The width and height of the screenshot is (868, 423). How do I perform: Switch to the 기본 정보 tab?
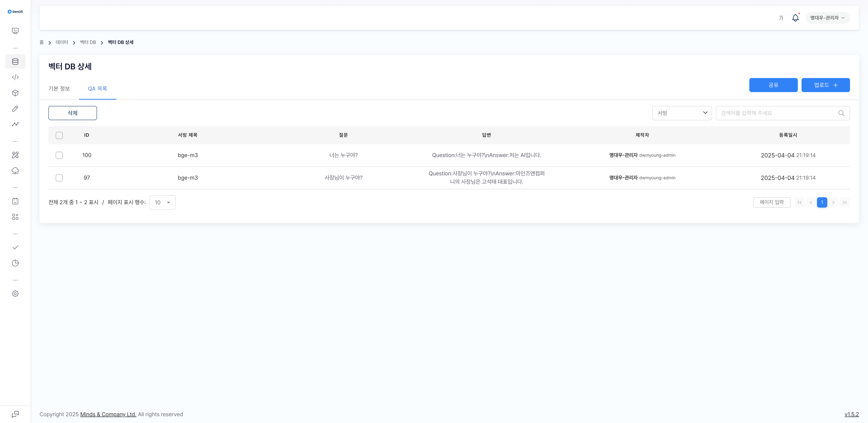(59, 89)
